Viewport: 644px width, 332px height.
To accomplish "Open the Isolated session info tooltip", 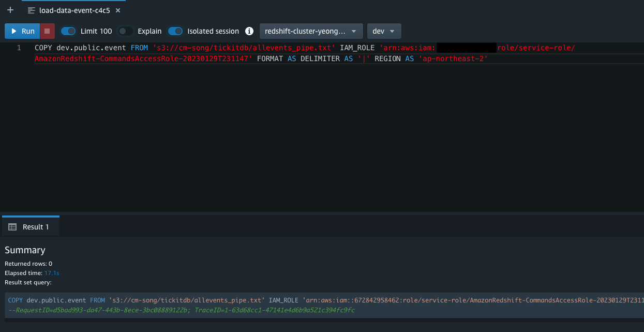I will tap(249, 31).
